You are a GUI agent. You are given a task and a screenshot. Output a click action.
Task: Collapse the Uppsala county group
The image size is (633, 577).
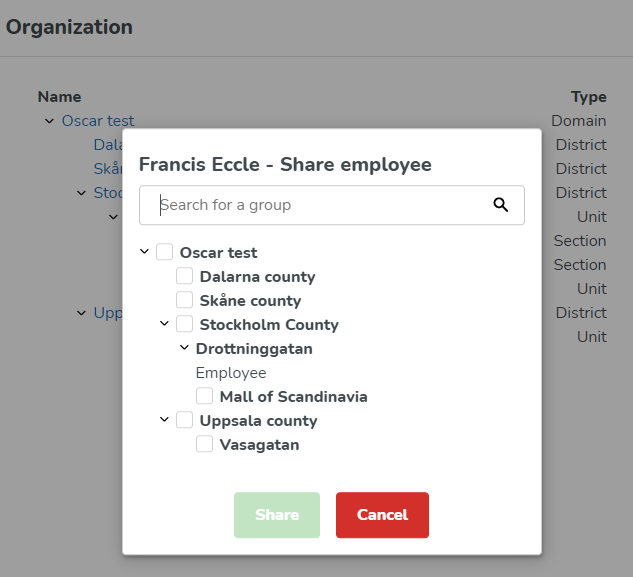[x=165, y=420]
